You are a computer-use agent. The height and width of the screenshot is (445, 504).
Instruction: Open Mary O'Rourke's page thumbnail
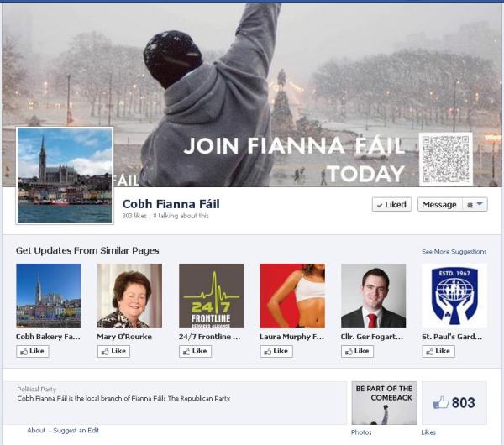(x=129, y=296)
